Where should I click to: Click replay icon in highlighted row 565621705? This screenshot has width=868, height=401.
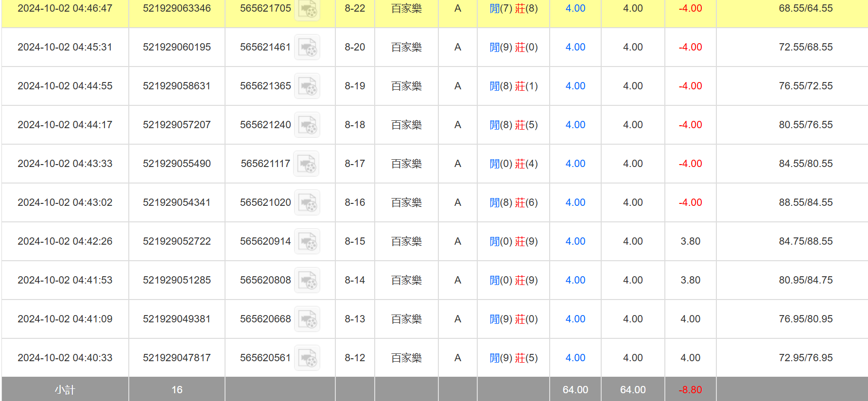(307, 10)
